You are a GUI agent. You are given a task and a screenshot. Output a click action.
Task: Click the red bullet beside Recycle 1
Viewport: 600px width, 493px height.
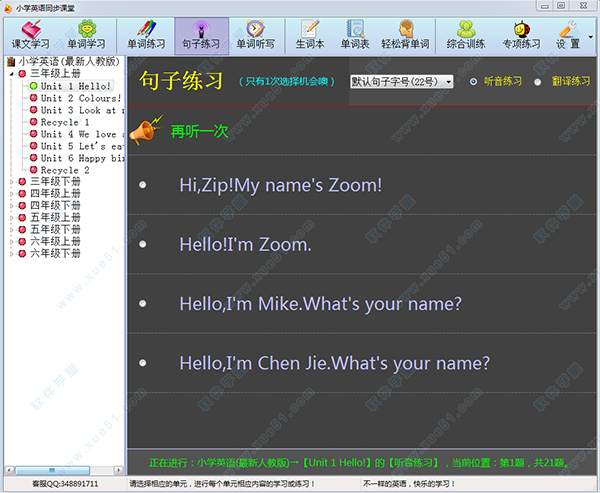[x=34, y=122]
